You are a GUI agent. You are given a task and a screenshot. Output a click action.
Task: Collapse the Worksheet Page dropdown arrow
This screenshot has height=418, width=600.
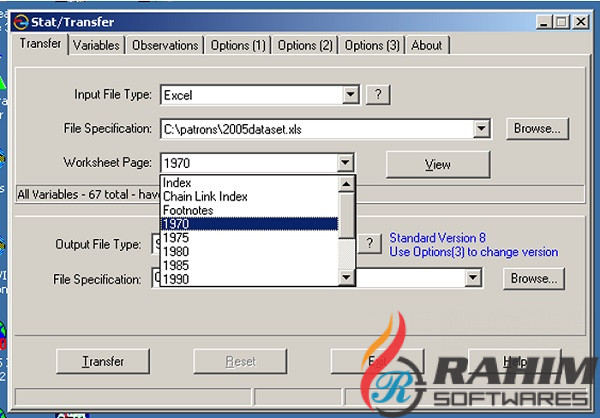pyautogui.click(x=345, y=163)
